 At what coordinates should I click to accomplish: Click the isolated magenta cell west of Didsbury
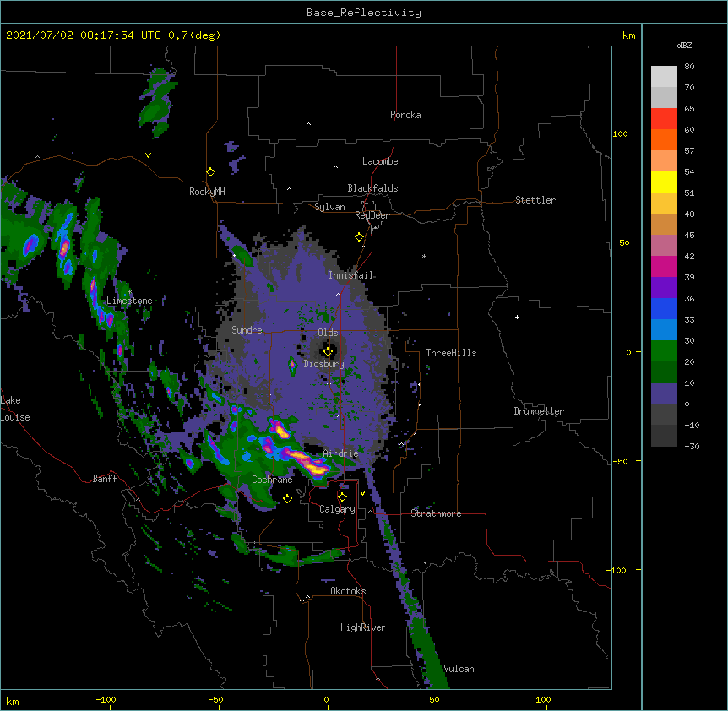pos(292,366)
